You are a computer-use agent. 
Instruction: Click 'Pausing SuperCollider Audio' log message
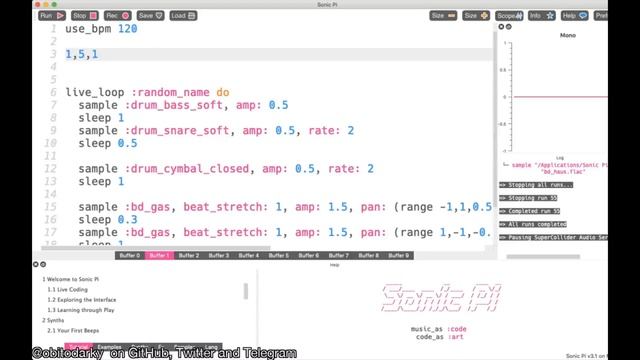click(x=553, y=237)
